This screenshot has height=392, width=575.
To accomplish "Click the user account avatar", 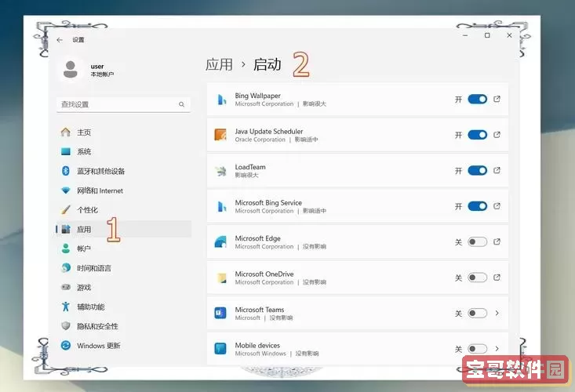I will [x=71, y=70].
